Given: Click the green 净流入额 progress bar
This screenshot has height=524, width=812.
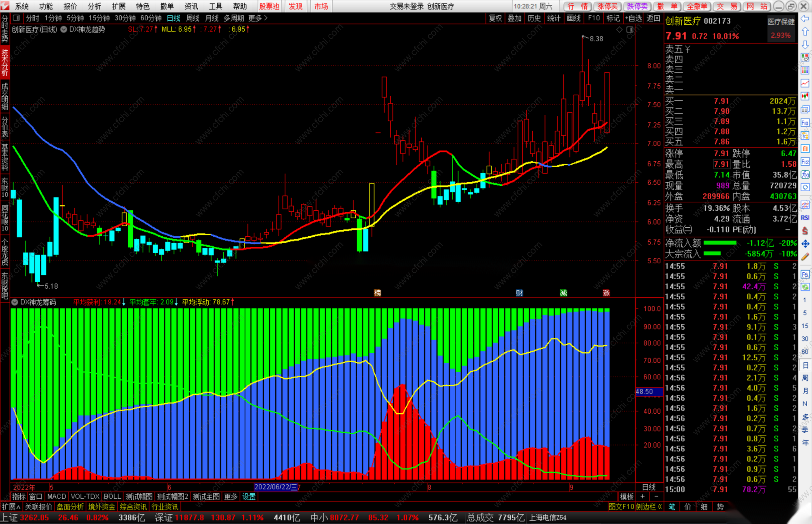Looking at the screenshot, I should (720, 243).
